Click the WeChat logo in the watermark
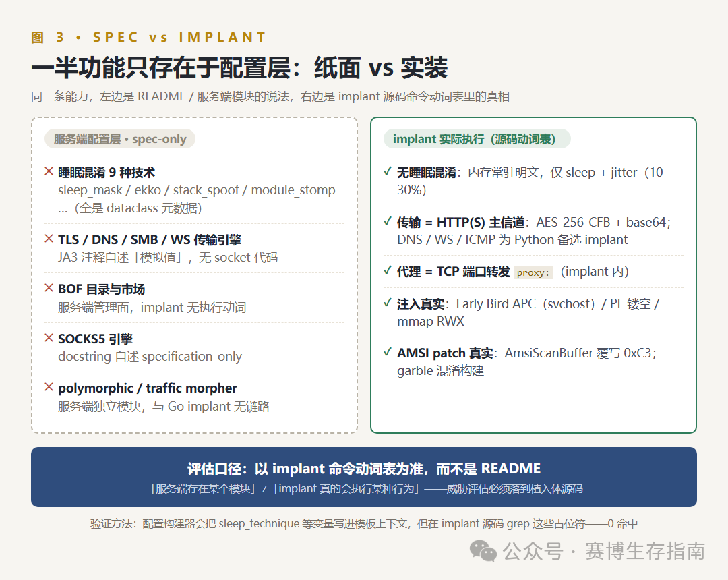This screenshot has height=580, width=728. 483,551
